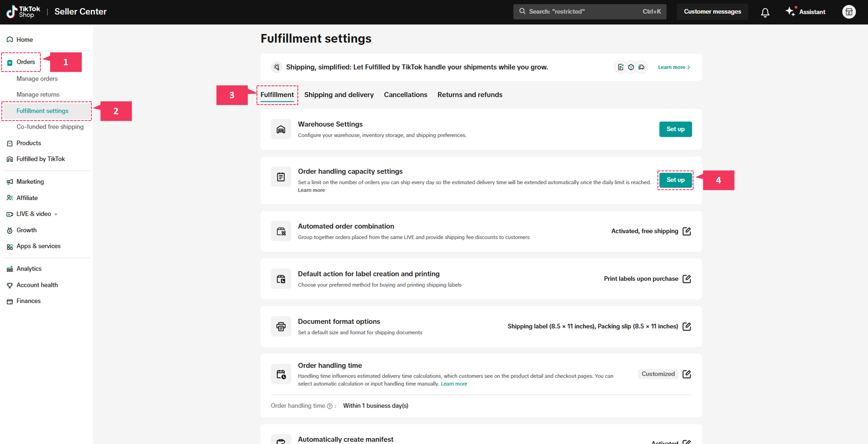This screenshot has width=868, height=444.
Task: Switch to Cancellations tab
Action: click(x=405, y=95)
